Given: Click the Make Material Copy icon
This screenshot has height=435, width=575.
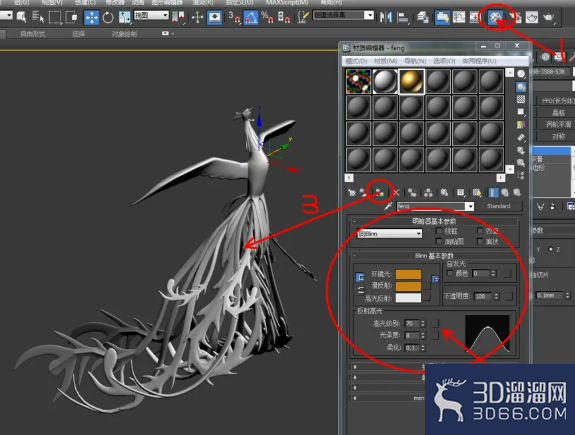Looking at the screenshot, I should (412, 193).
